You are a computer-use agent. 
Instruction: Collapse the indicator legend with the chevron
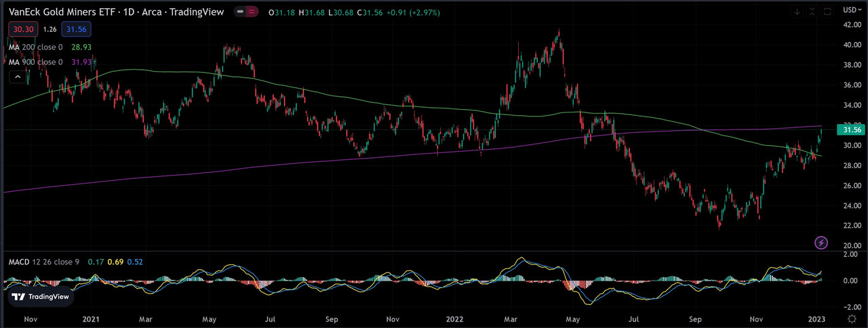click(x=16, y=77)
